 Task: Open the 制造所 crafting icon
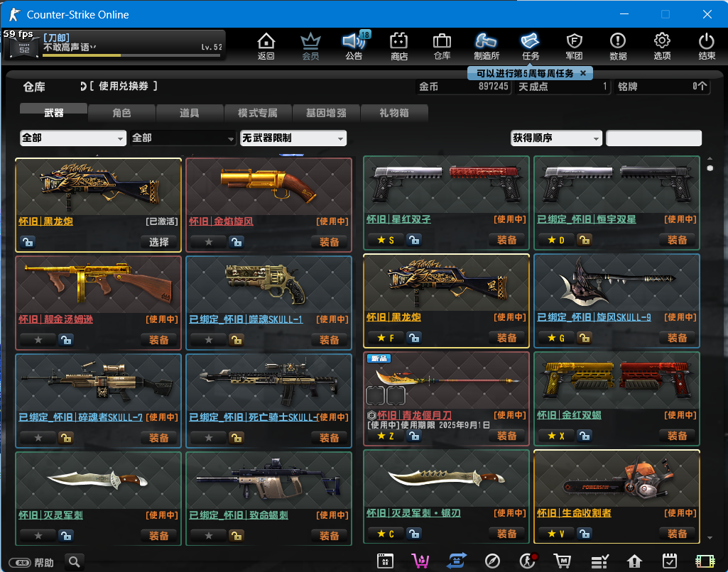coord(486,45)
